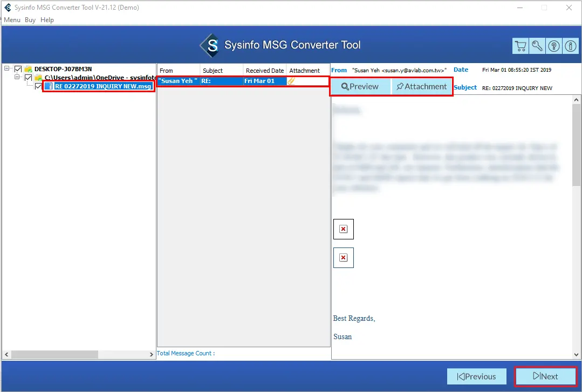Click the Next button

[x=545, y=376]
